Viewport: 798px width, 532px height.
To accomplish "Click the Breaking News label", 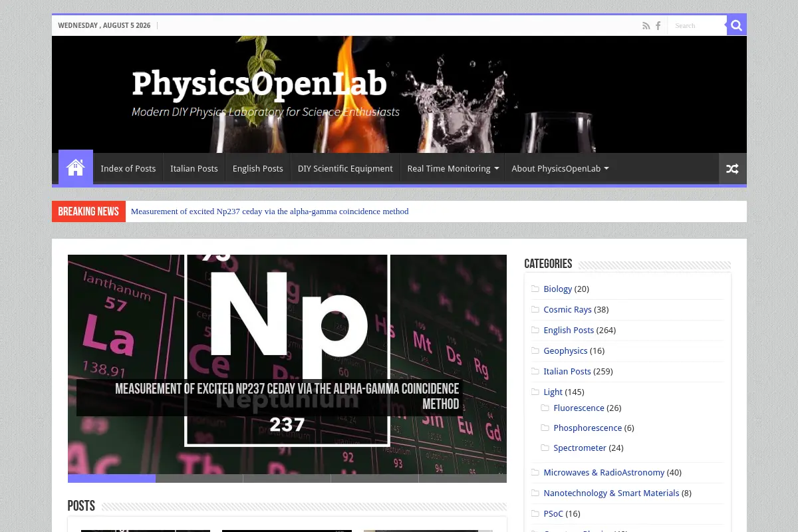I will pyautogui.click(x=88, y=211).
